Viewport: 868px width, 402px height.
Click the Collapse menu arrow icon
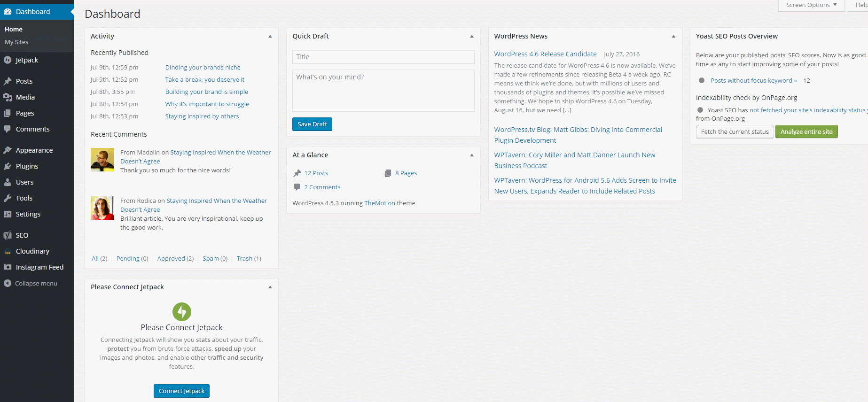click(x=8, y=283)
